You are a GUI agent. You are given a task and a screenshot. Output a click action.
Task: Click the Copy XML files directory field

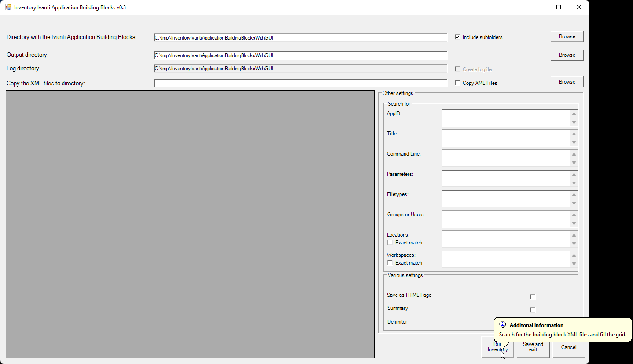click(x=300, y=83)
